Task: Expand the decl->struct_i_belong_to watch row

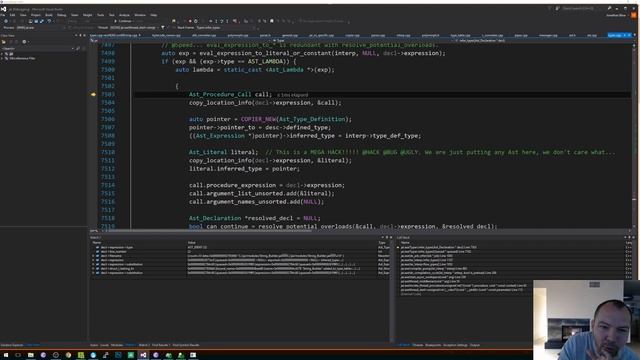Action: coord(93,269)
